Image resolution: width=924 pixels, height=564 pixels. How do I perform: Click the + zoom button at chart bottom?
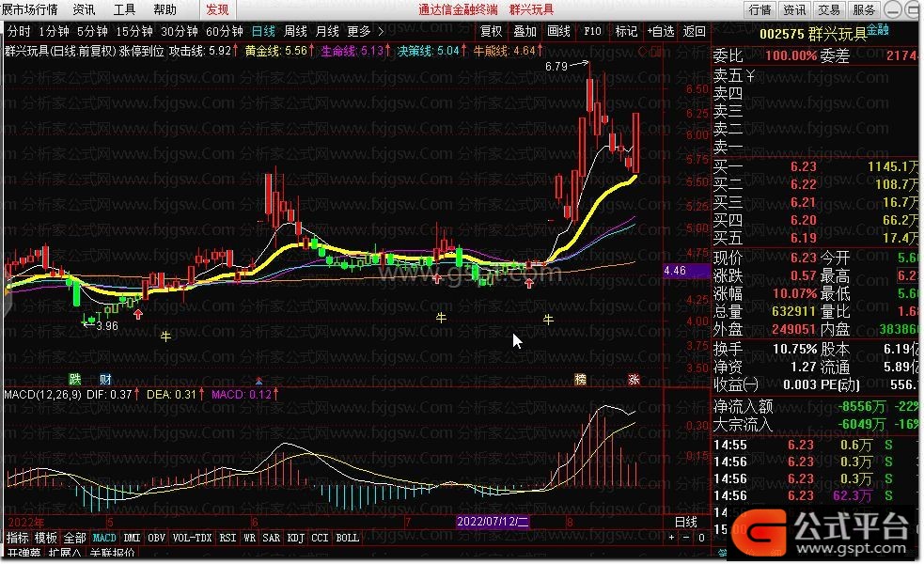[671, 538]
